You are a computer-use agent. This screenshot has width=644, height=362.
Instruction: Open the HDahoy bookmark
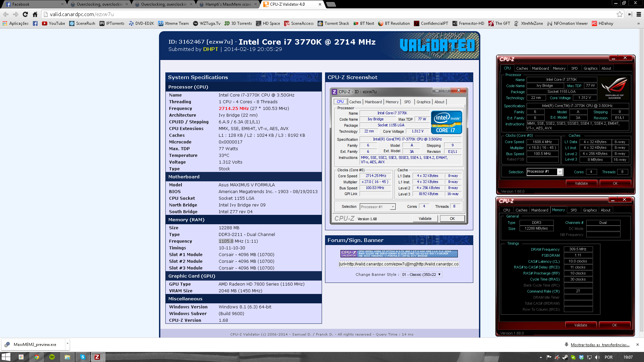coord(602,23)
